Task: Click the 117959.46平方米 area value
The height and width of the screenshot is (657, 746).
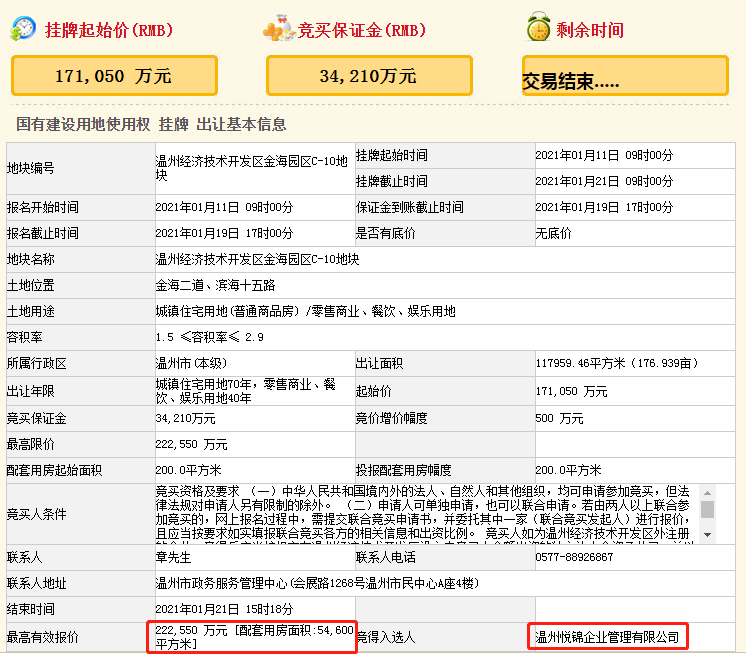Action: click(617, 363)
